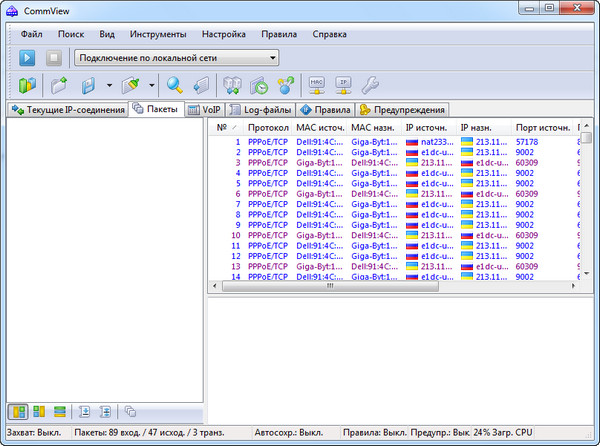Toggle the third stacked layout view button
This screenshot has width=600, height=446.
(59, 411)
